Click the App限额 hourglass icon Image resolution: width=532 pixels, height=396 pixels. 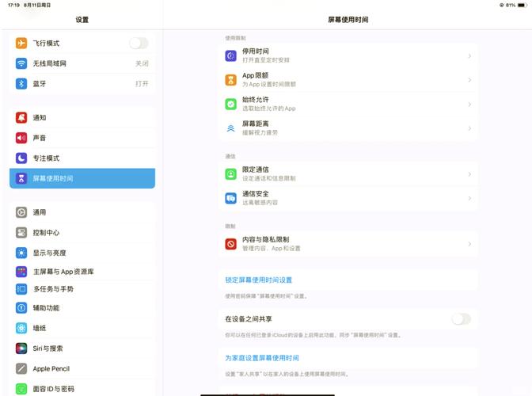pyautogui.click(x=230, y=80)
